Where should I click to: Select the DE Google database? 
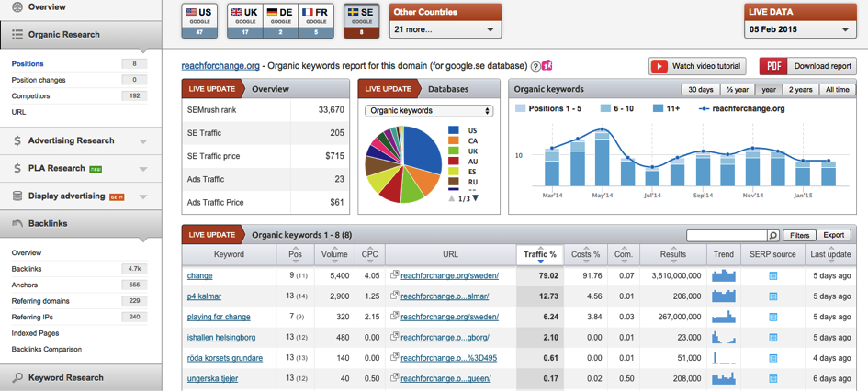(x=281, y=21)
